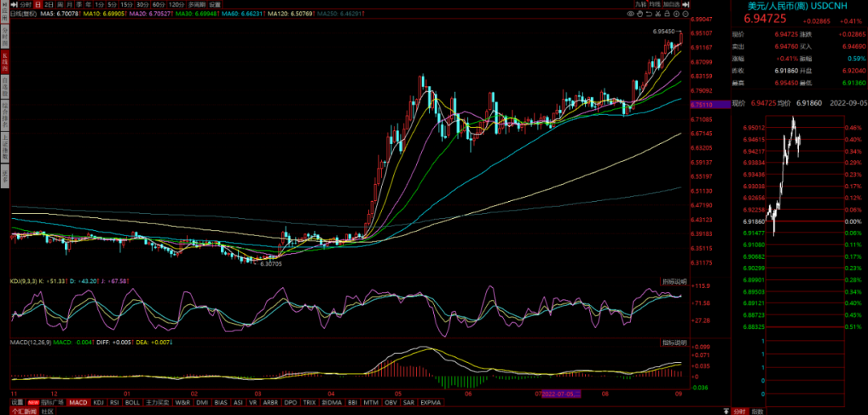Open 日线(复权) adjustment dropdown

click(x=23, y=14)
